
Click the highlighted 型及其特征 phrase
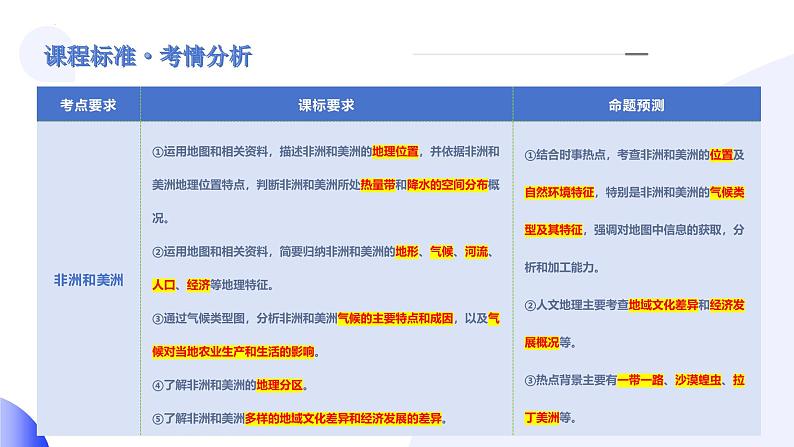(553, 230)
